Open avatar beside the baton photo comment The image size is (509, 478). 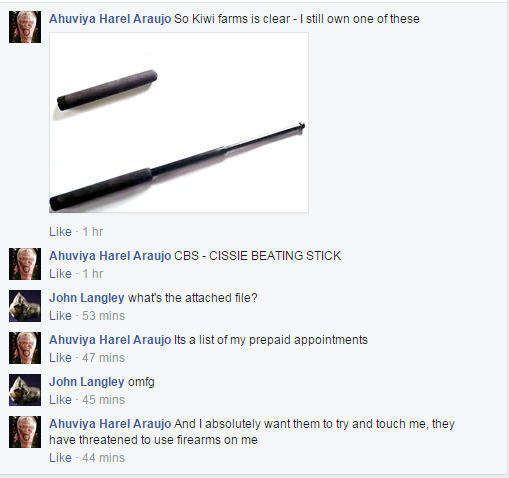(25, 27)
